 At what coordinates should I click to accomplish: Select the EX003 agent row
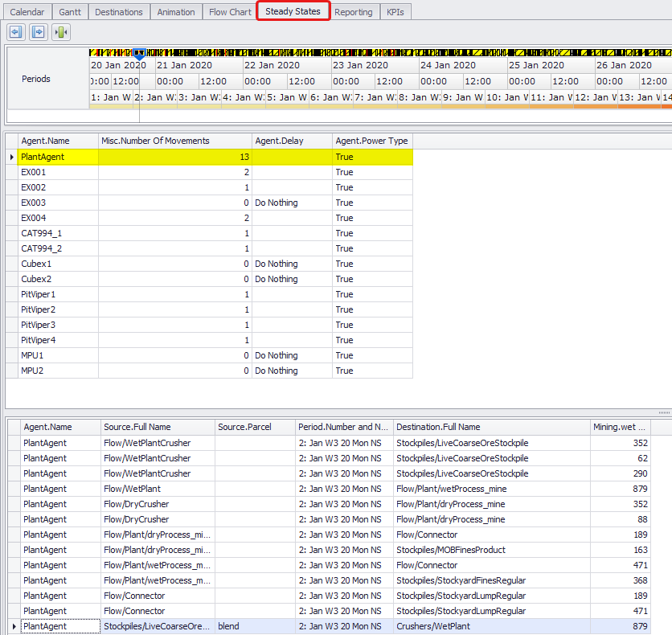click(34, 203)
